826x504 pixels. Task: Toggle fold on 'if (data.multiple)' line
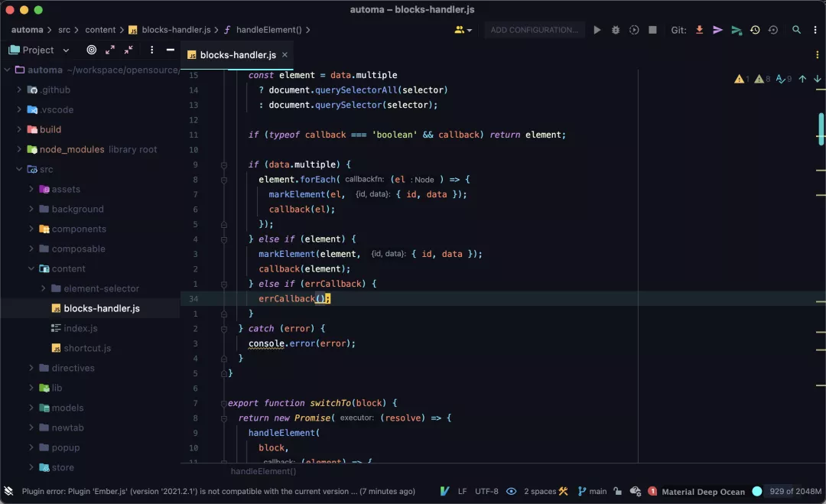pos(224,165)
